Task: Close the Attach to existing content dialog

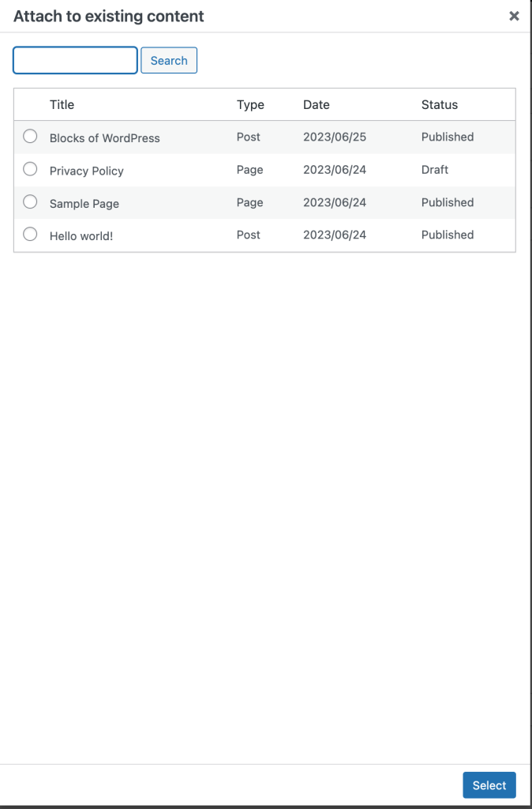Action: [x=514, y=16]
